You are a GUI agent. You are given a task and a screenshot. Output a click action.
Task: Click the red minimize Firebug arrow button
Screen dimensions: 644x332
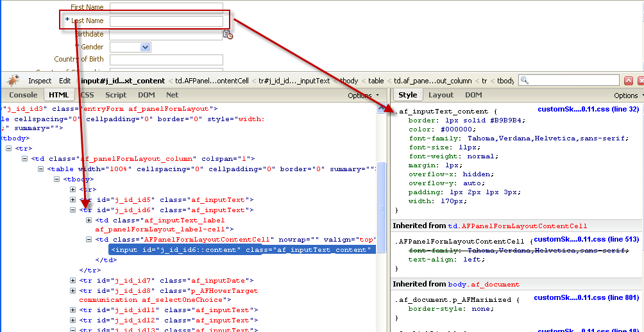coord(629,81)
